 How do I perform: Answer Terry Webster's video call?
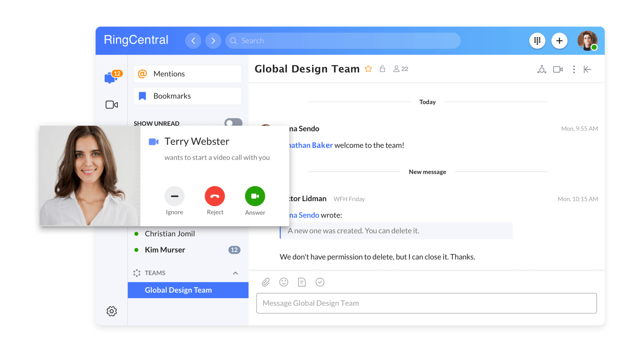click(255, 196)
